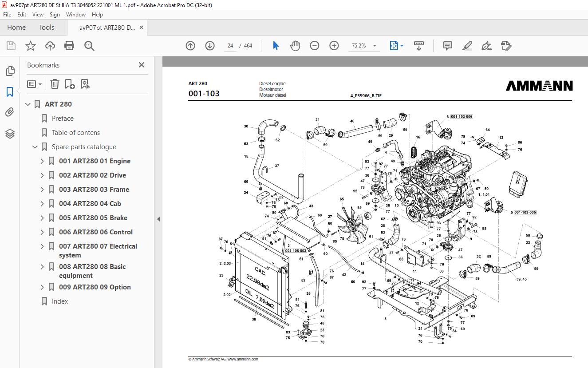Zoom in with the plus button
This screenshot has height=368, width=588.
click(334, 46)
